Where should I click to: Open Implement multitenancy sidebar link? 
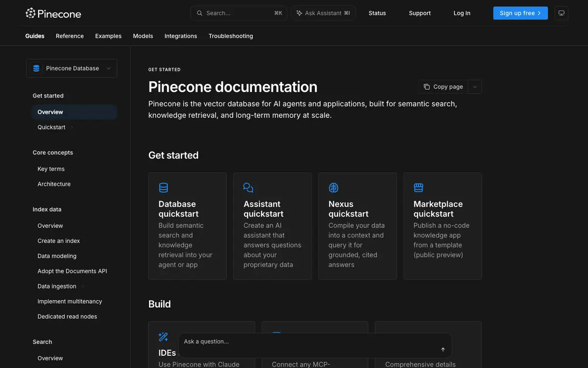(70, 302)
